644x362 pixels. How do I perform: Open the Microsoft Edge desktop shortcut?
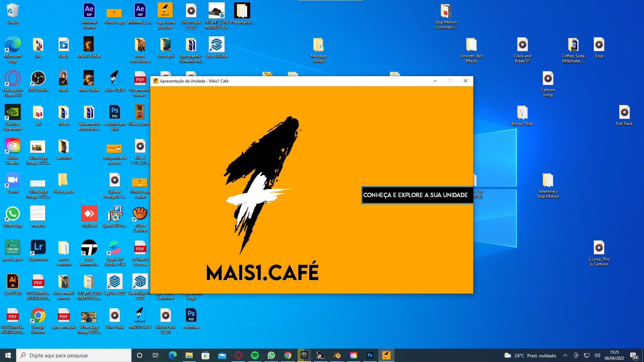coord(13,50)
